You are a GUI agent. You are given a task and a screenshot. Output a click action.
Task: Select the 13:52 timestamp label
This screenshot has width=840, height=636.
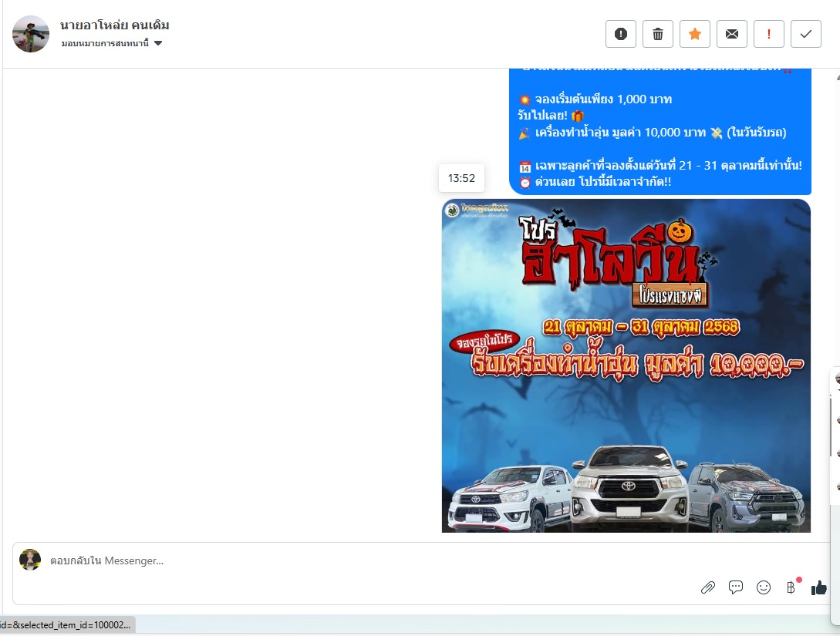click(461, 178)
